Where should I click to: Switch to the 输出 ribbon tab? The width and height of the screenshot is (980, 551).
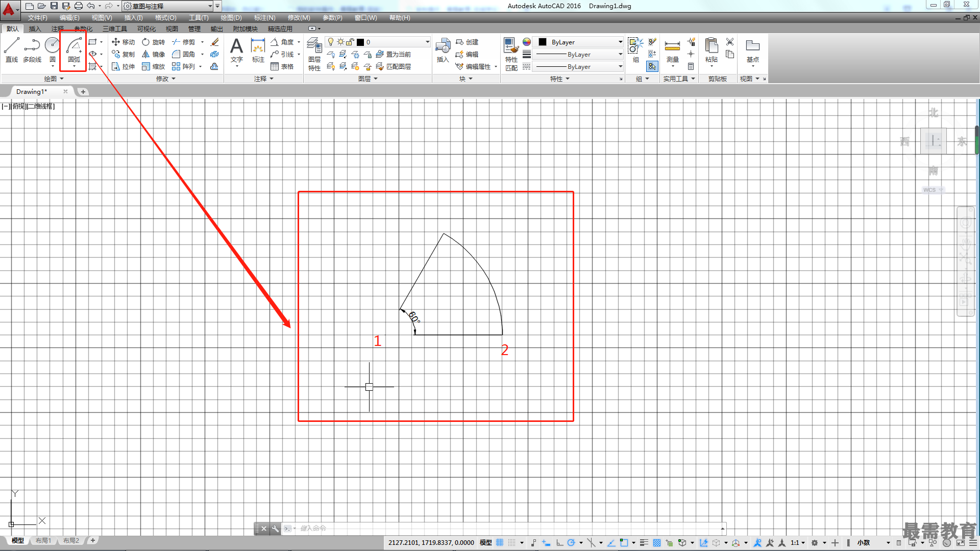(217, 29)
